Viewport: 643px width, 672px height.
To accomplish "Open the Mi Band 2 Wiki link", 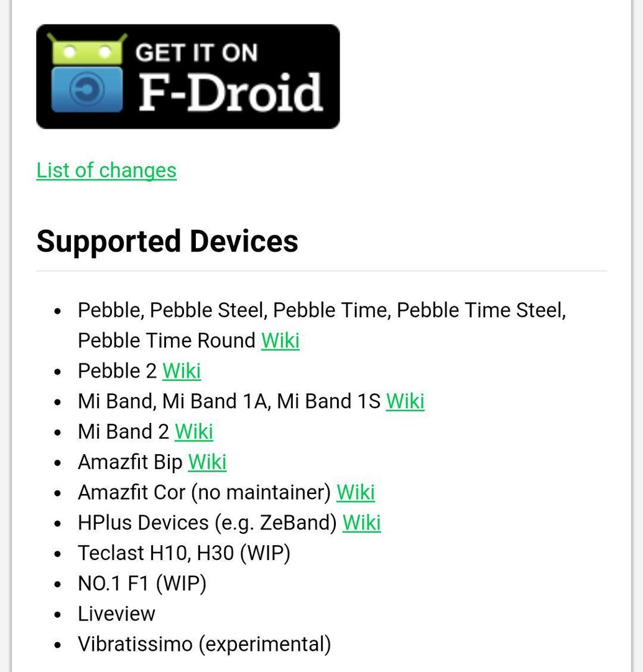I will pyautogui.click(x=193, y=432).
